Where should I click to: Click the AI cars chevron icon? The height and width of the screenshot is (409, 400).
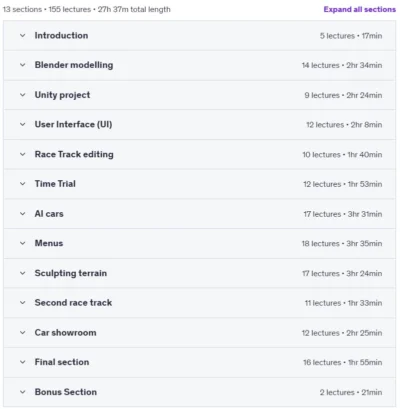click(22, 214)
